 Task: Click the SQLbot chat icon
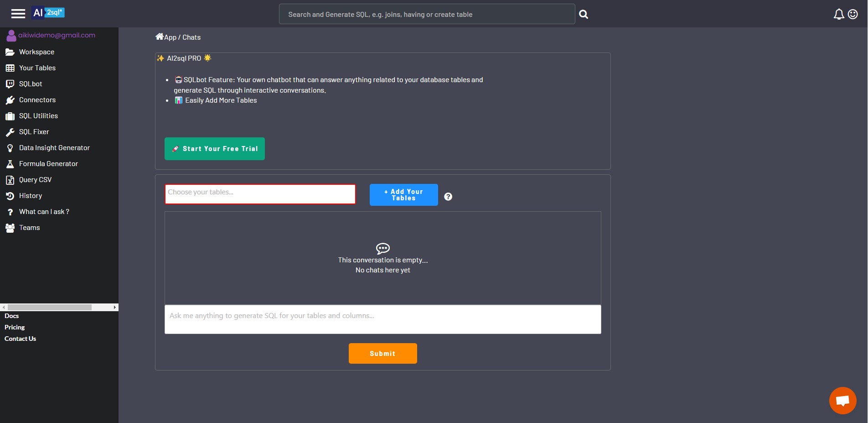[x=10, y=84]
